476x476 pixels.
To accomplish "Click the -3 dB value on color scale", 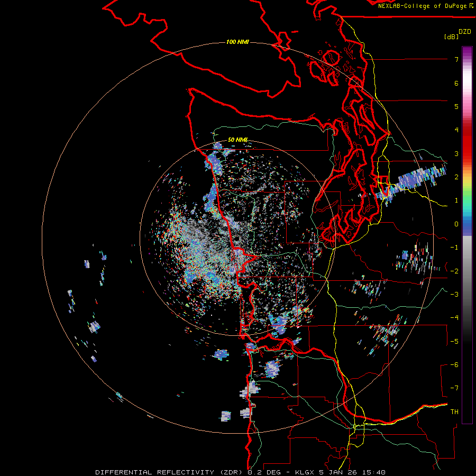I will pyautogui.click(x=454, y=294).
